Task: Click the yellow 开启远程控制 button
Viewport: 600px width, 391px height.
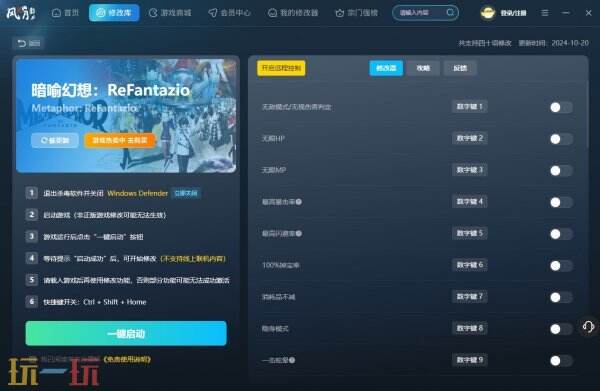Action: coord(281,68)
